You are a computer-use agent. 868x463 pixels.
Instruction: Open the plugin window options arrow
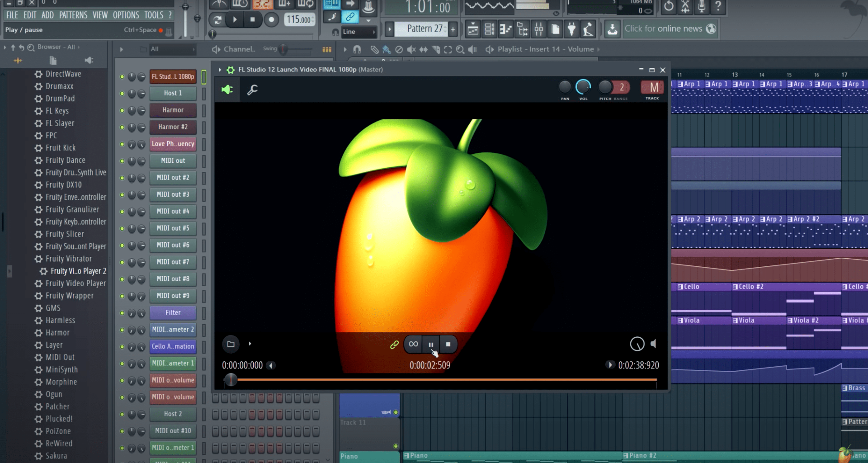coord(220,70)
